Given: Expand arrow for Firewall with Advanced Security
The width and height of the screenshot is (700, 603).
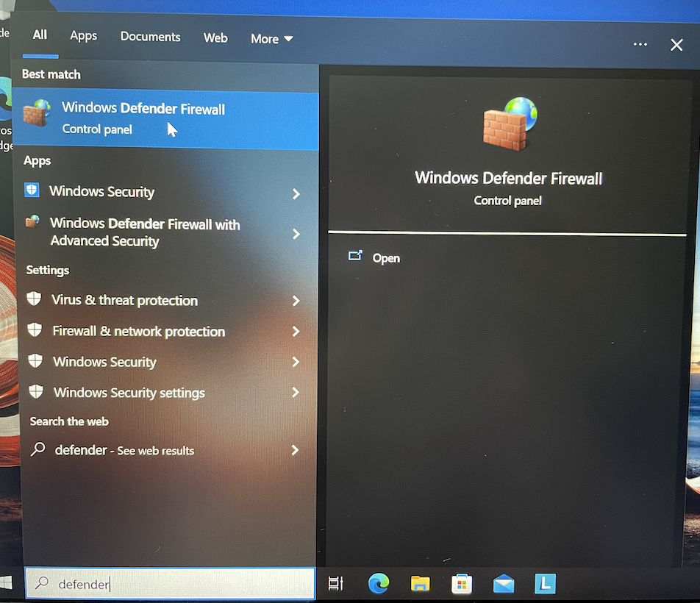Looking at the screenshot, I should click(296, 234).
